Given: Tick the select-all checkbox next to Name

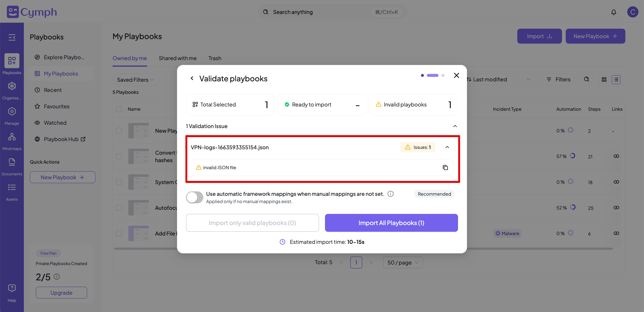Looking at the screenshot, I should (x=119, y=109).
